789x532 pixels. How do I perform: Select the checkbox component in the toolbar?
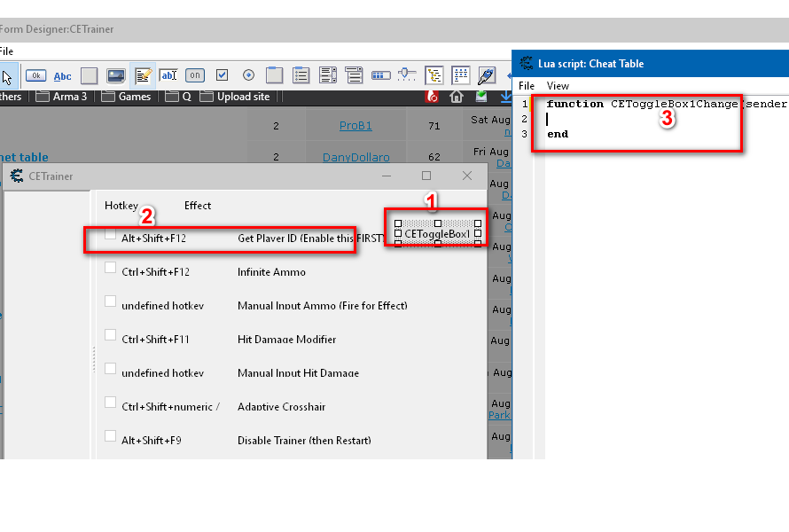tap(222, 75)
